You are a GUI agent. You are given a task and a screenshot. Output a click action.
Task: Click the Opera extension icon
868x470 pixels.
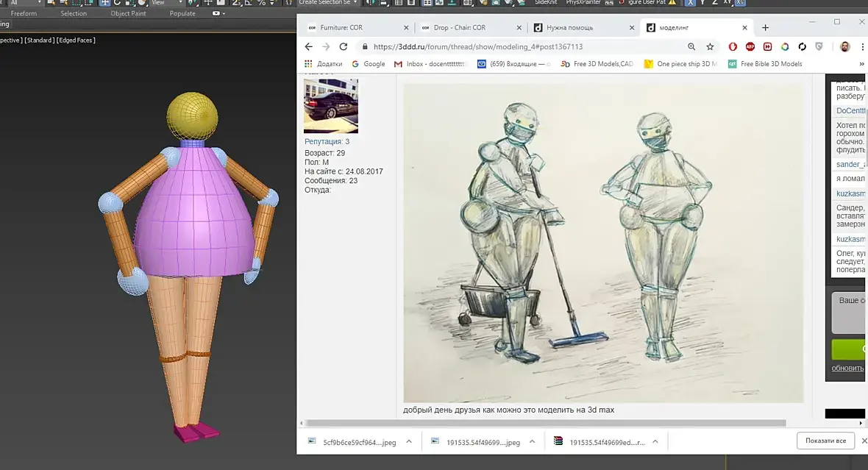(x=733, y=47)
